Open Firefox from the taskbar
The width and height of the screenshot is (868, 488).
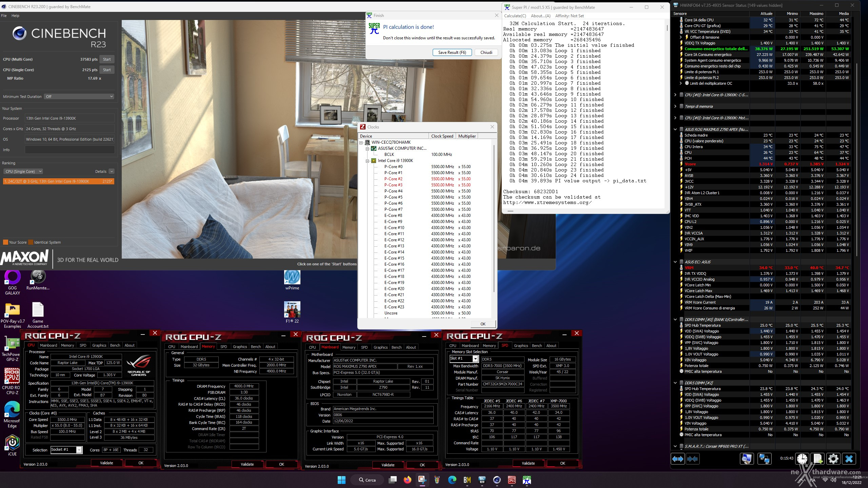point(407,480)
